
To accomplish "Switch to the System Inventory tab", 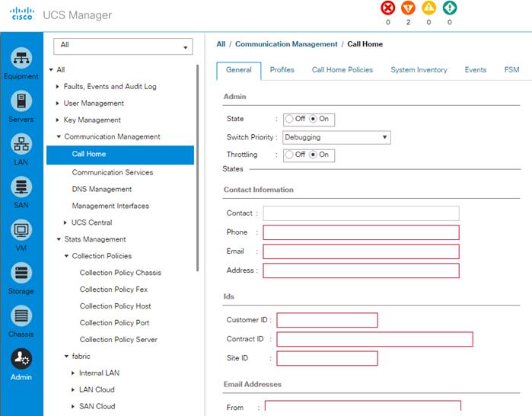I will [419, 70].
